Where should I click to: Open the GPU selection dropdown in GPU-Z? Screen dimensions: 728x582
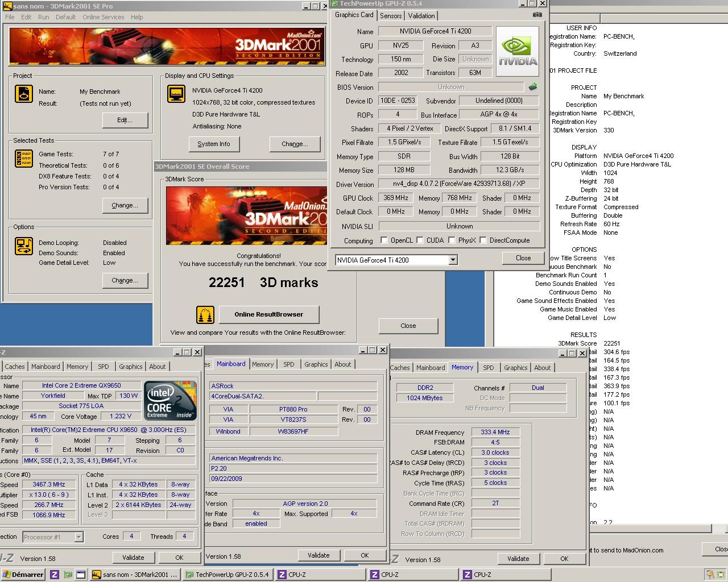(453, 260)
